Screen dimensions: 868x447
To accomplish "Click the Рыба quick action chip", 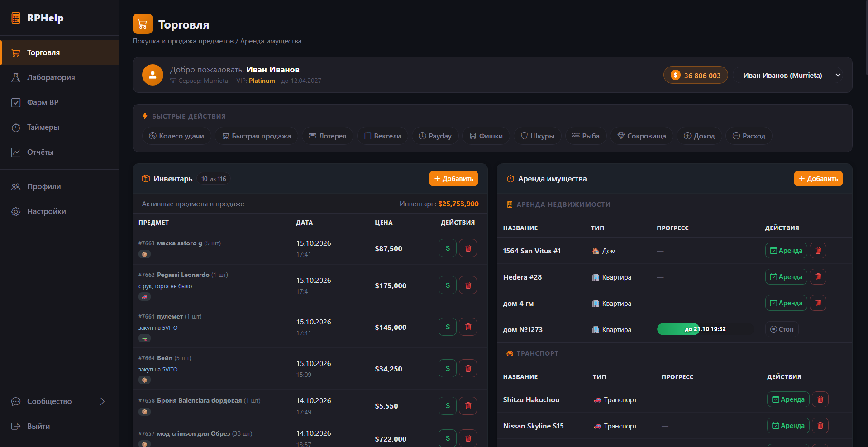I will pos(586,136).
